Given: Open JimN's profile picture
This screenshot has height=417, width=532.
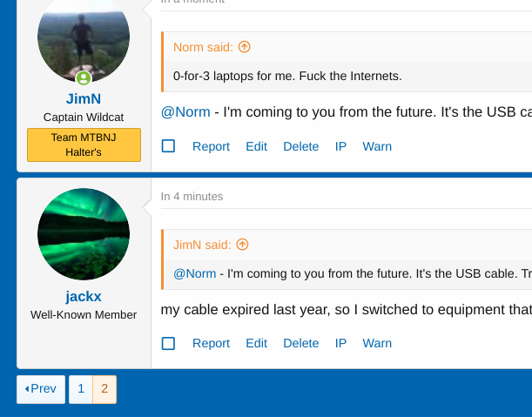Looking at the screenshot, I should pyautogui.click(x=84, y=38).
